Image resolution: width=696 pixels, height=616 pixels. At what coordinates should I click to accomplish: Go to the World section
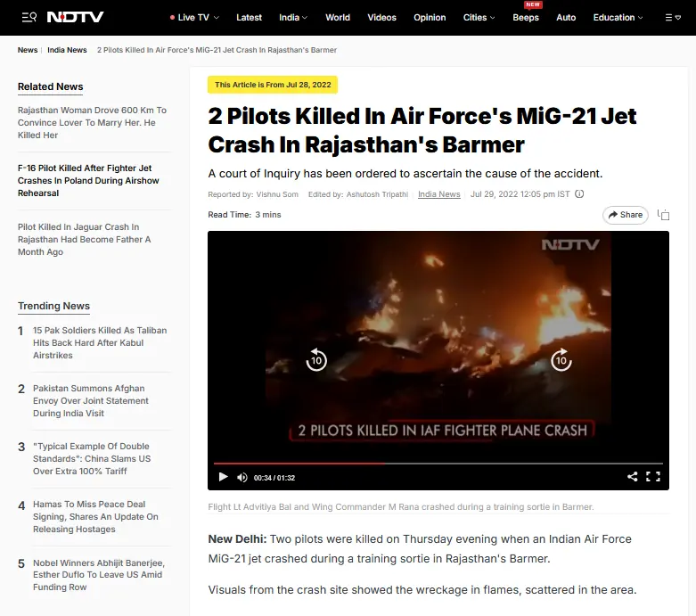tap(338, 17)
